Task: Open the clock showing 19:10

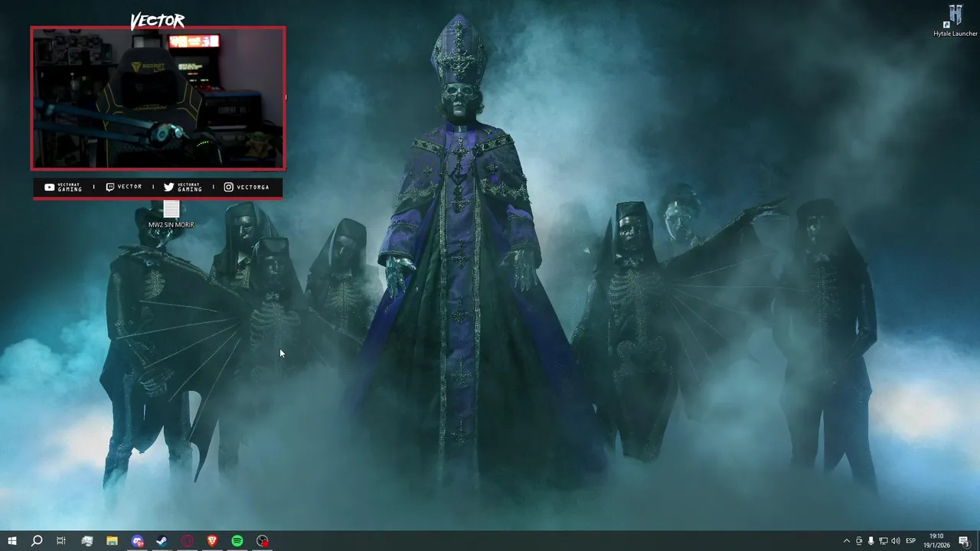Action: tap(936, 541)
